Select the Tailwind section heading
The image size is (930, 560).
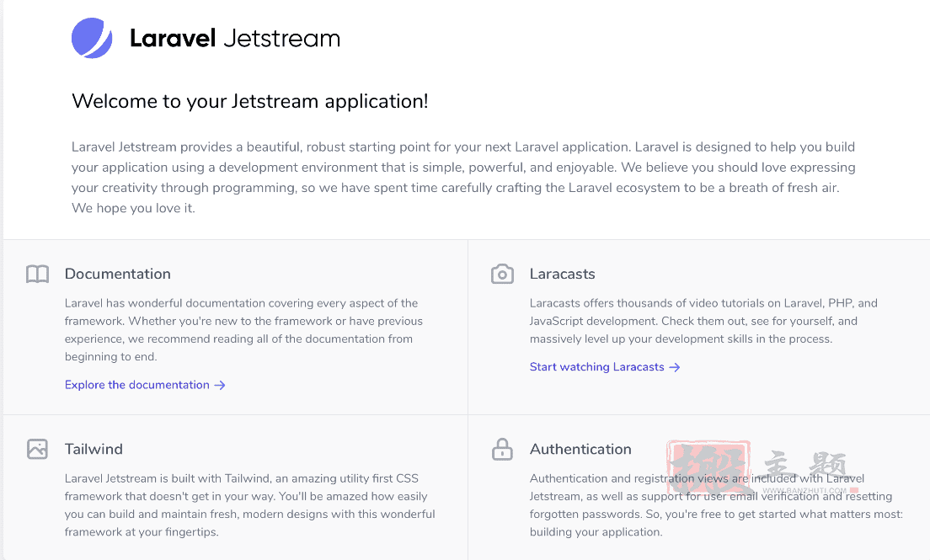point(94,449)
